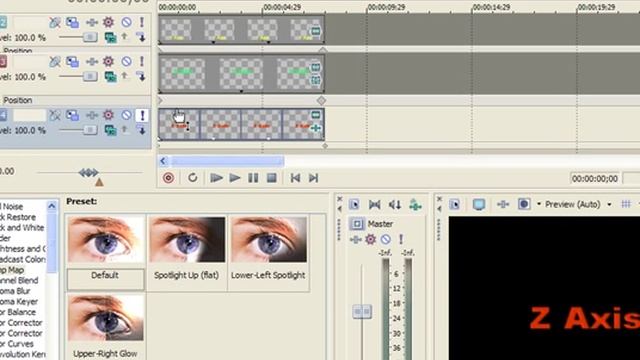This screenshot has width=640, height=360.
Task: Solo the top video track
Action: [142, 22]
